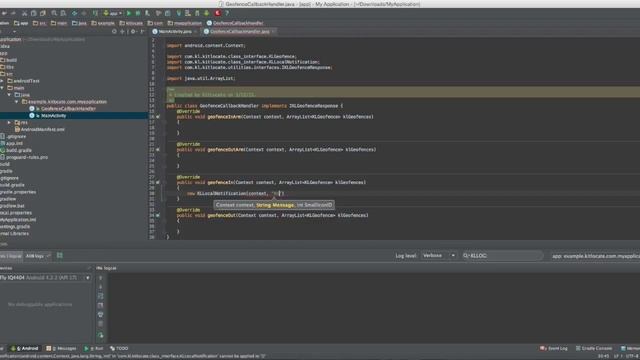This screenshot has width=640, height=360.
Task: Click the Cut scissors icon in toolbar
Action: click(24, 13)
